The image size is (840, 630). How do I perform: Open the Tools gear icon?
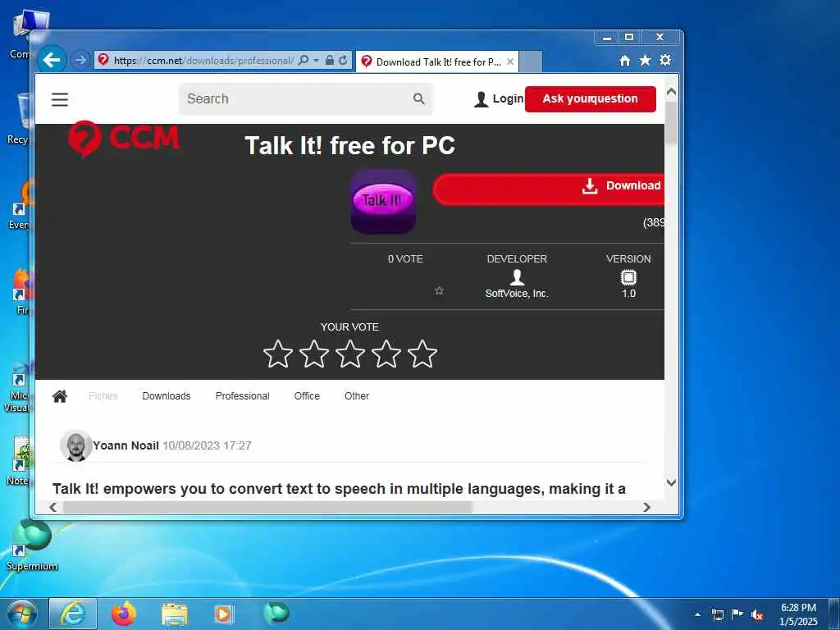(665, 60)
